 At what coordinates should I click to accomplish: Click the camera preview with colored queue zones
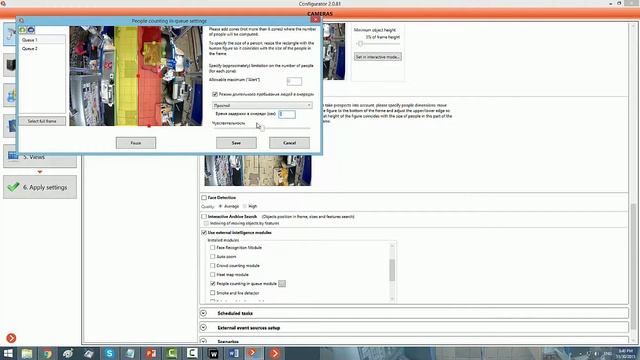click(x=136, y=76)
